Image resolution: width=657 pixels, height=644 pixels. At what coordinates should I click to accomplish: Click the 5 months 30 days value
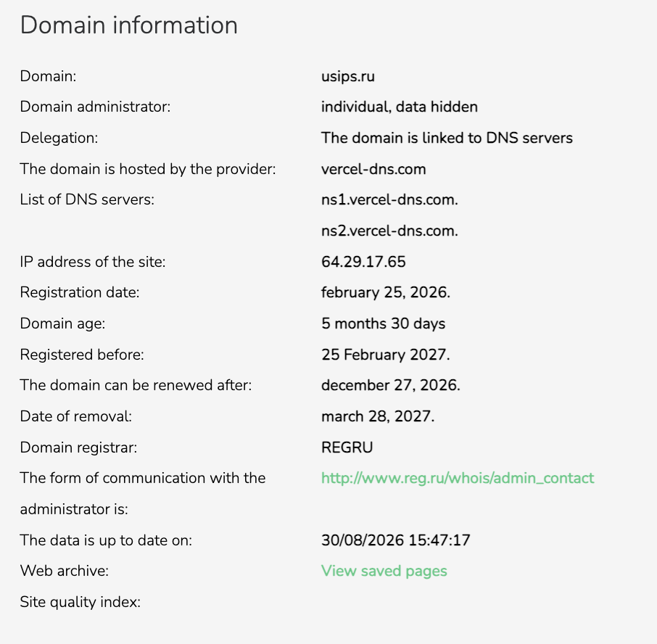(x=383, y=323)
